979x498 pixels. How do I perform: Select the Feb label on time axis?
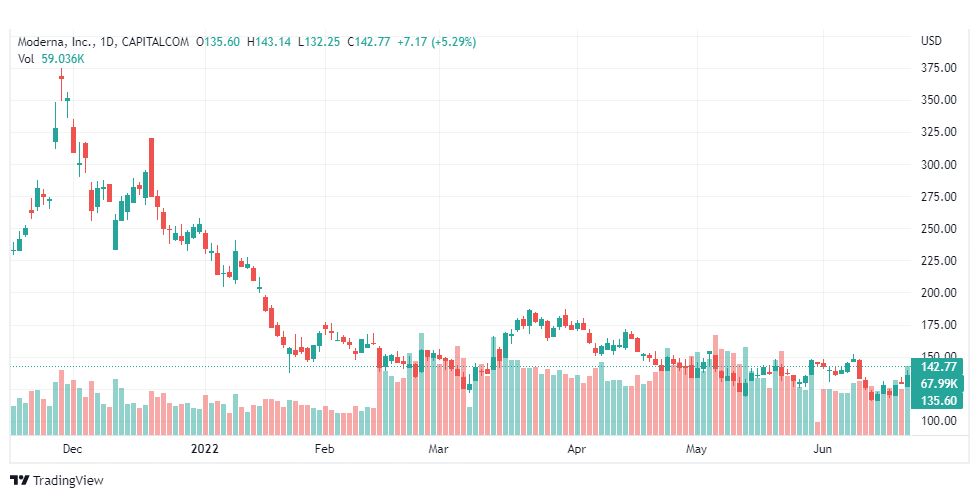point(324,449)
